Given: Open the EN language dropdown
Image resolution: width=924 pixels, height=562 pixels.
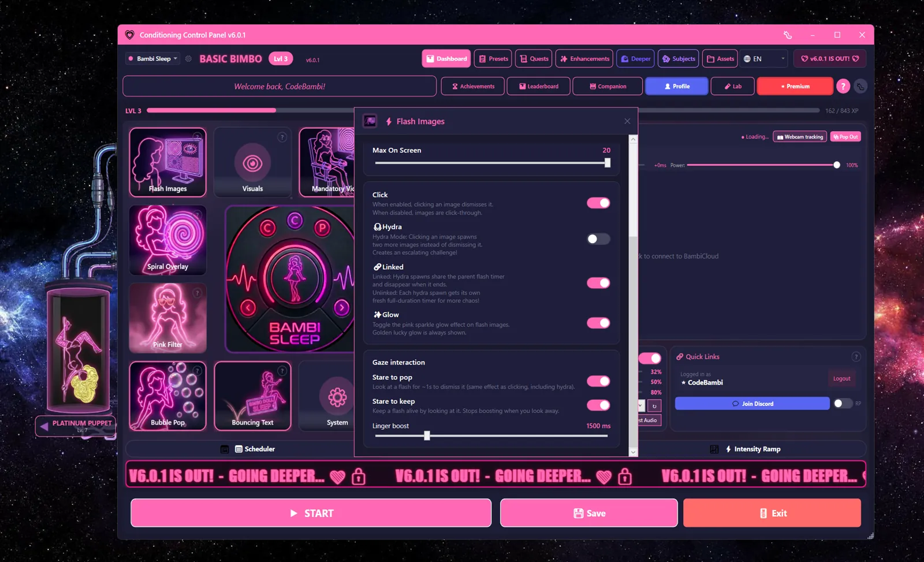Looking at the screenshot, I should tap(765, 59).
